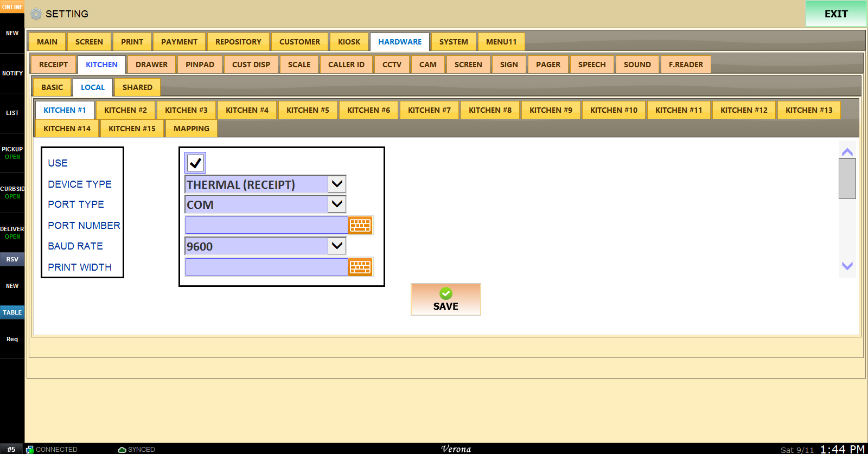Screen dimensions: 868x454
Task: Expand the BAUD RATE 9600 dropdown
Action: 337,246
